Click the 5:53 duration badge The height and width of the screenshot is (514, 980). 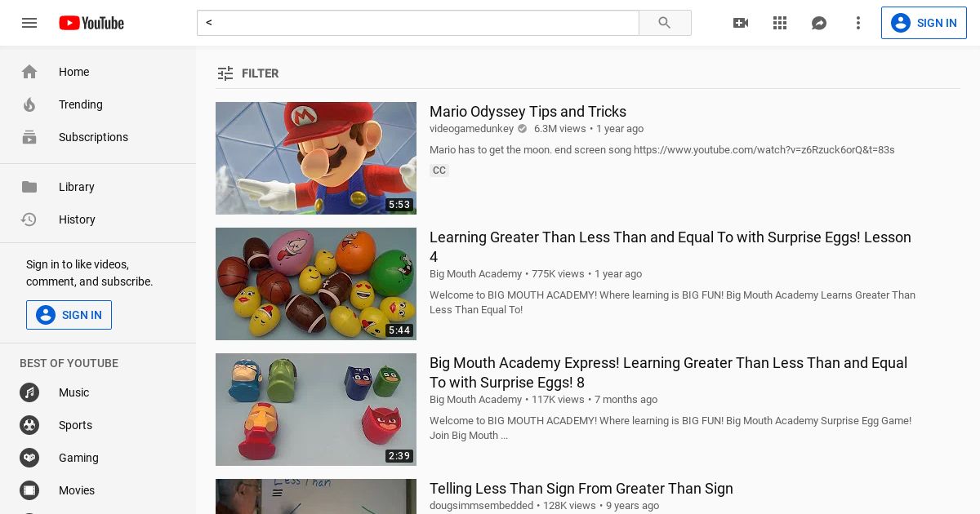tap(399, 205)
